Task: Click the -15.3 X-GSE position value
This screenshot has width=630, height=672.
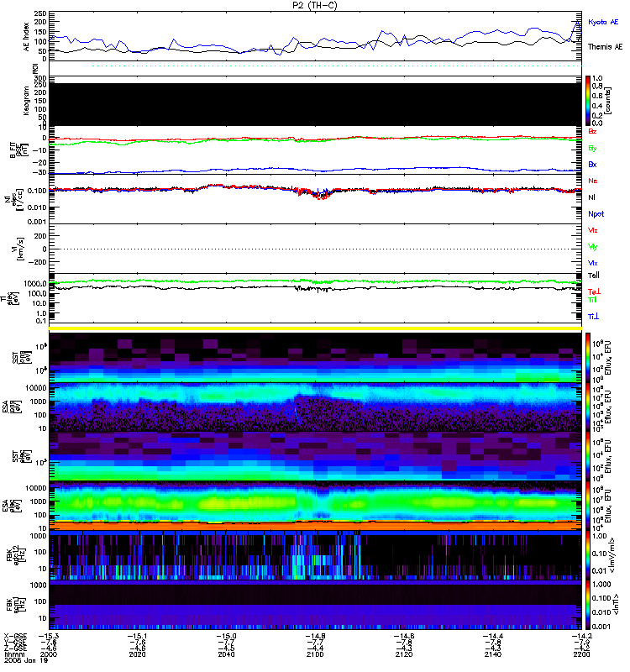Action: tap(49, 636)
